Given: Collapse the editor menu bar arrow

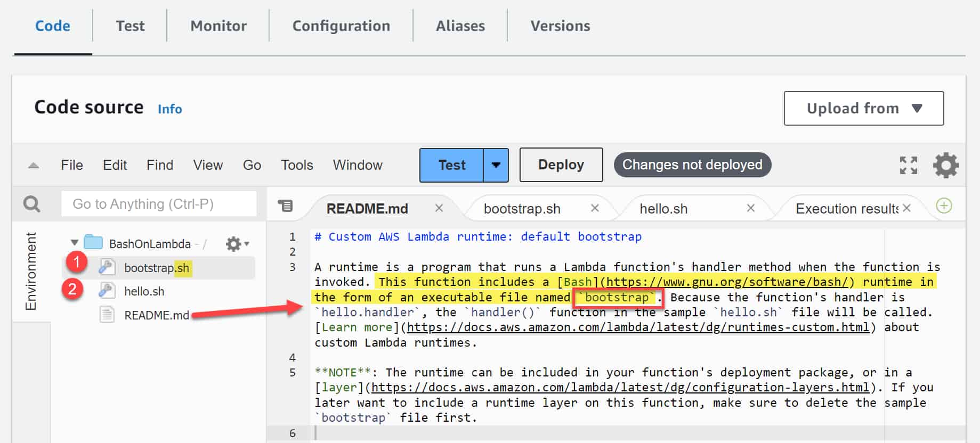Looking at the screenshot, I should point(33,165).
